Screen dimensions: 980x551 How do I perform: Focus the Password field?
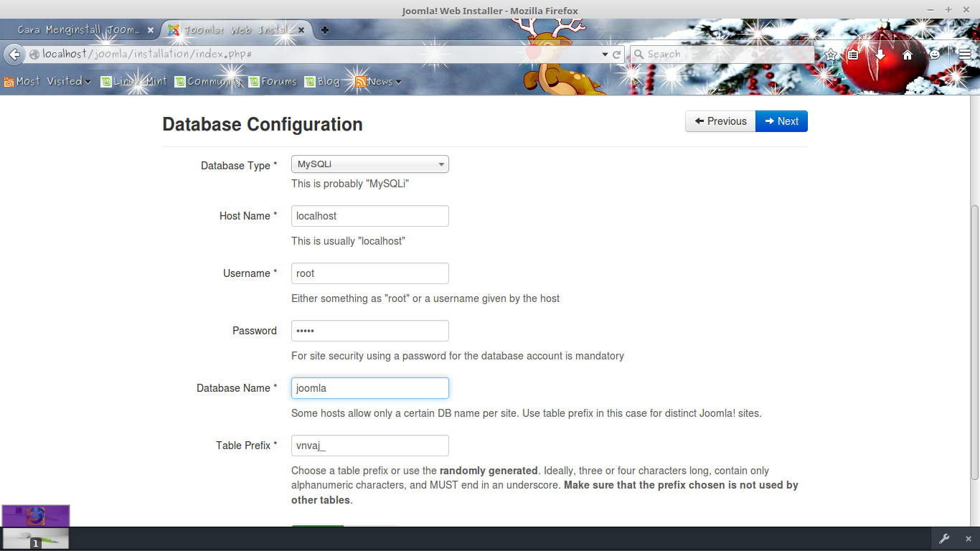[370, 331]
